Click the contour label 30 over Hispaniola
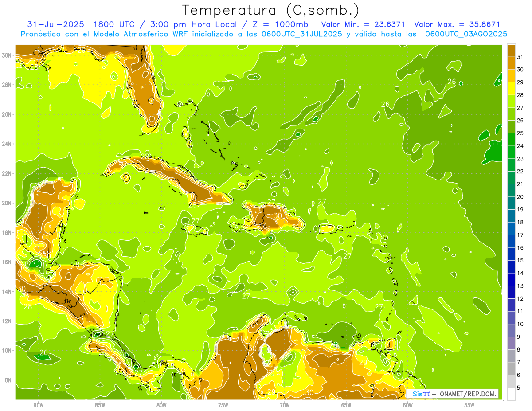This screenshot has height=411, width=532. (278, 215)
